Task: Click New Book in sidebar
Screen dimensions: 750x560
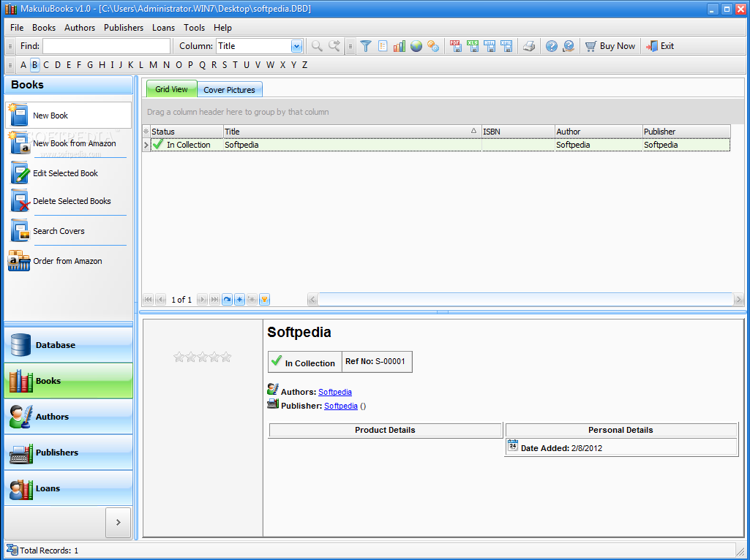Action: point(68,116)
